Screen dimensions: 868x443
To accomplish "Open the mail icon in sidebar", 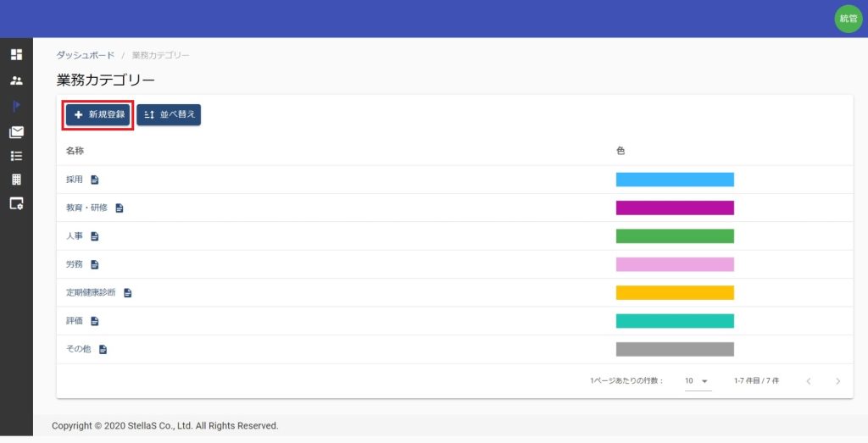I will click(x=16, y=132).
